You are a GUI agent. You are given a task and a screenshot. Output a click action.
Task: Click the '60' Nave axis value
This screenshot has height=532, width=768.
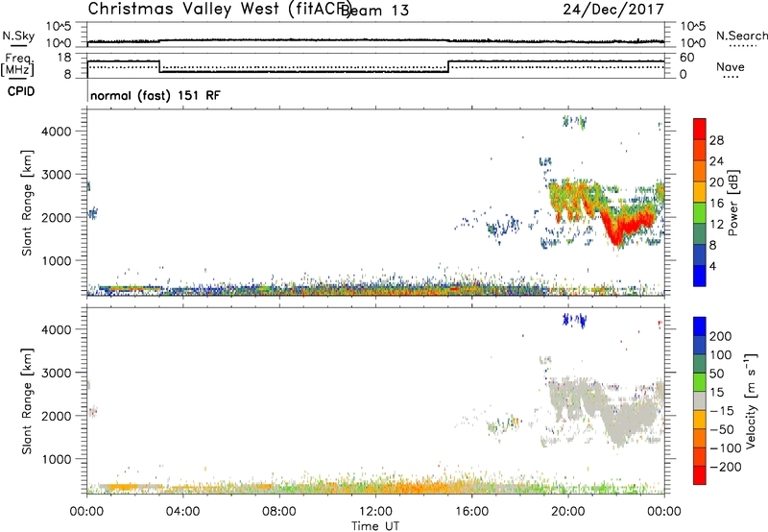(x=687, y=58)
